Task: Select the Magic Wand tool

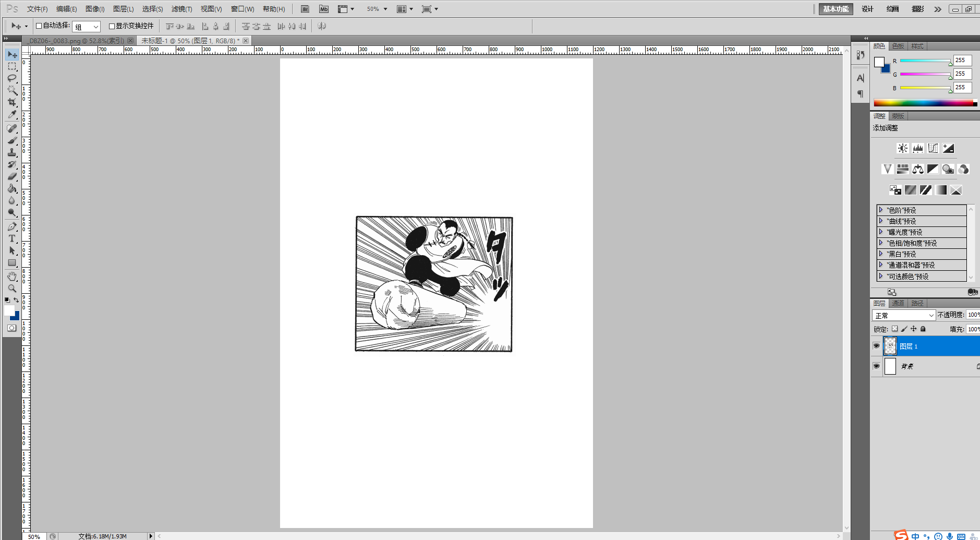Action: [12, 90]
